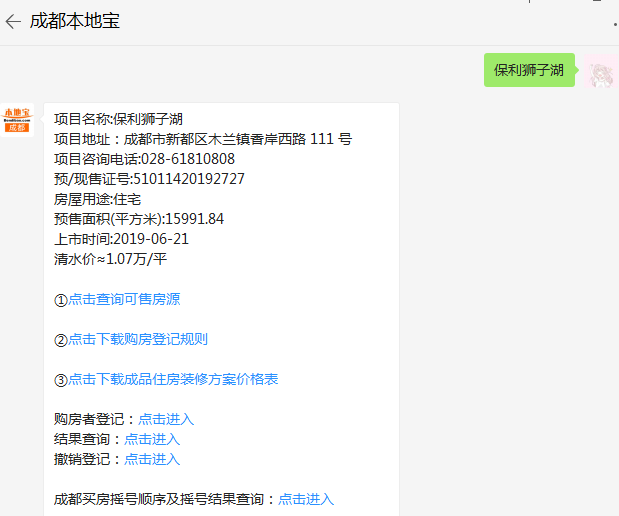This screenshot has width=619, height=516.
Task: Select the green 保利狮子湖 message bubble
Action: (529, 70)
